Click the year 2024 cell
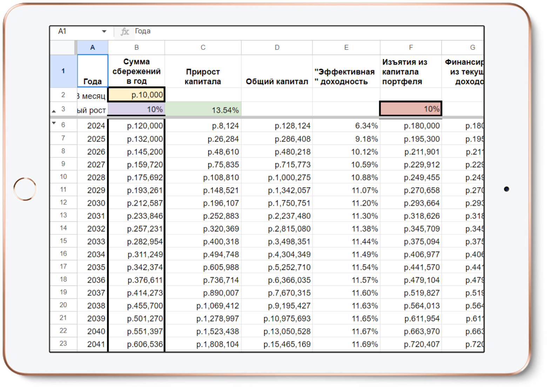The width and height of the screenshot is (551, 392). click(x=93, y=126)
